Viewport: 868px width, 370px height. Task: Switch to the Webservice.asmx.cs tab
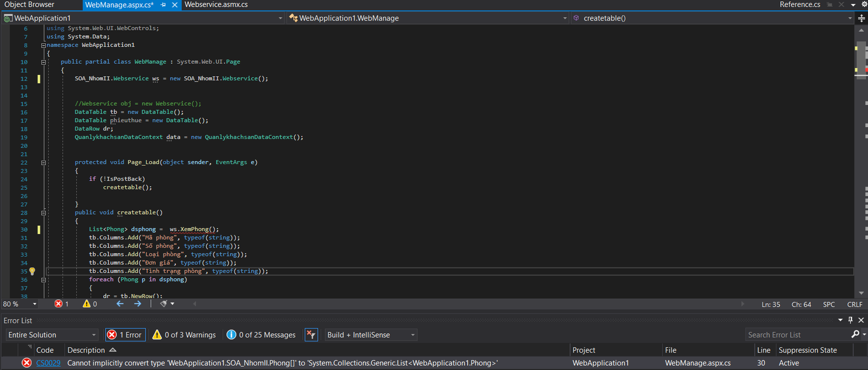(216, 5)
